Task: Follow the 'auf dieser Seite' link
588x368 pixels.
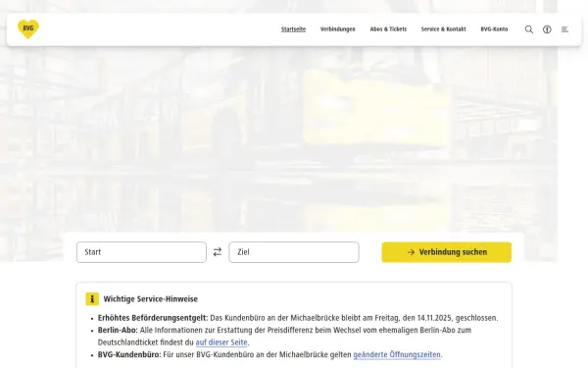Action: (221, 342)
